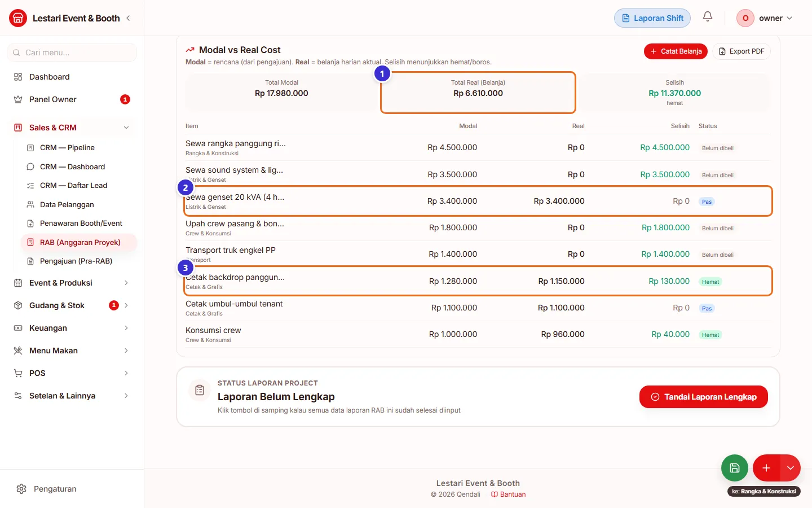This screenshot has width=812, height=508.
Task: Click the Event & Produksi calendar icon
Action: tap(18, 283)
